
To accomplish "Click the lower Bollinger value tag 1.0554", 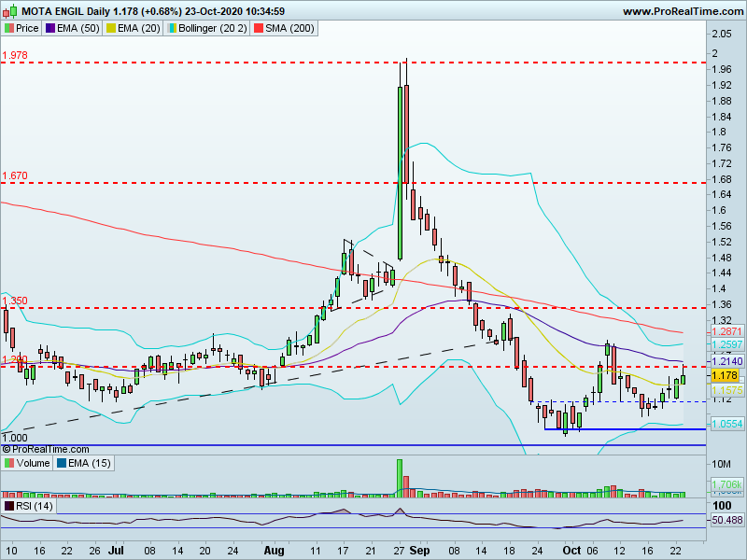I will point(727,424).
